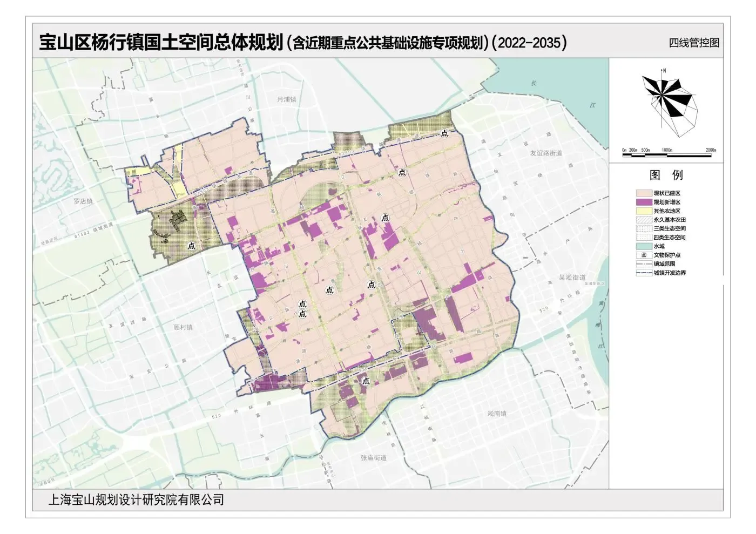Select the 规划新增区 purple legend swatch
The width and height of the screenshot is (756, 534).
pyautogui.click(x=644, y=202)
